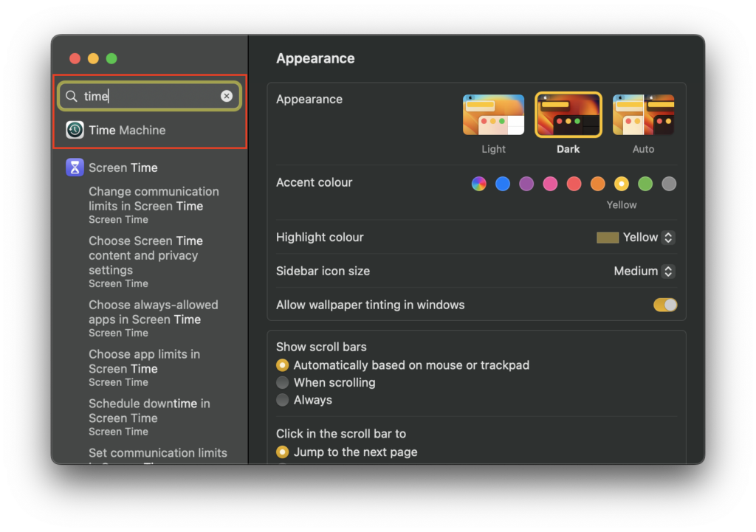Clear the search field with the X icon

coord(227,97)
